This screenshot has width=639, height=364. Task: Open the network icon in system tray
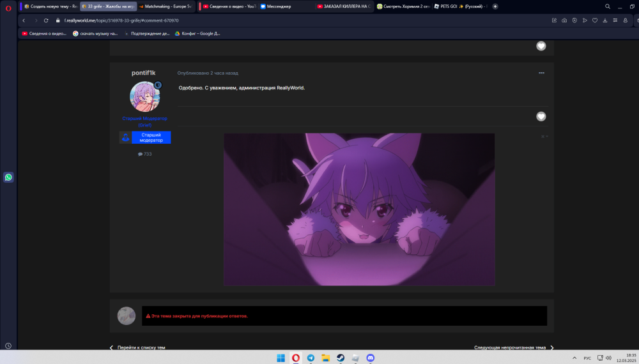point(600,358)
